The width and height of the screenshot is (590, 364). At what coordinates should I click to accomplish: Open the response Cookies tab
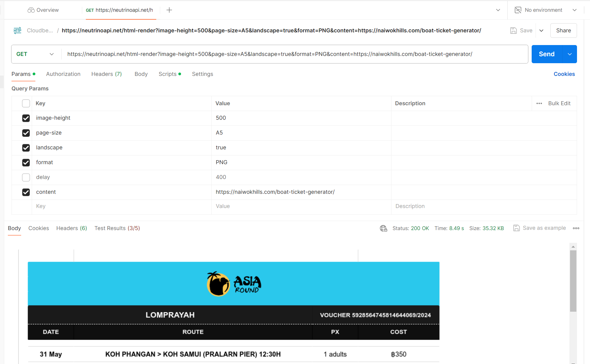click(x=39, y=228)
